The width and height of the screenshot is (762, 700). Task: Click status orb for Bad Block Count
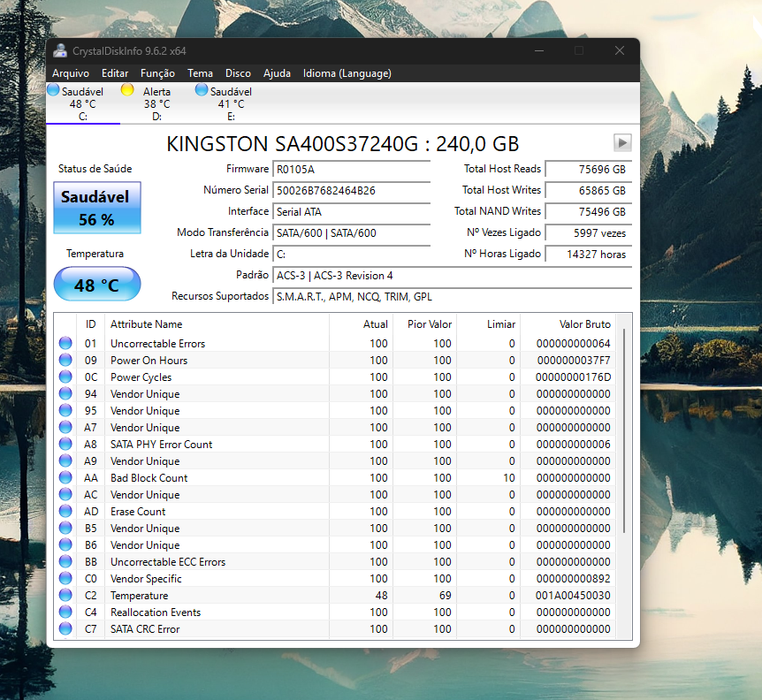point(65,477)
